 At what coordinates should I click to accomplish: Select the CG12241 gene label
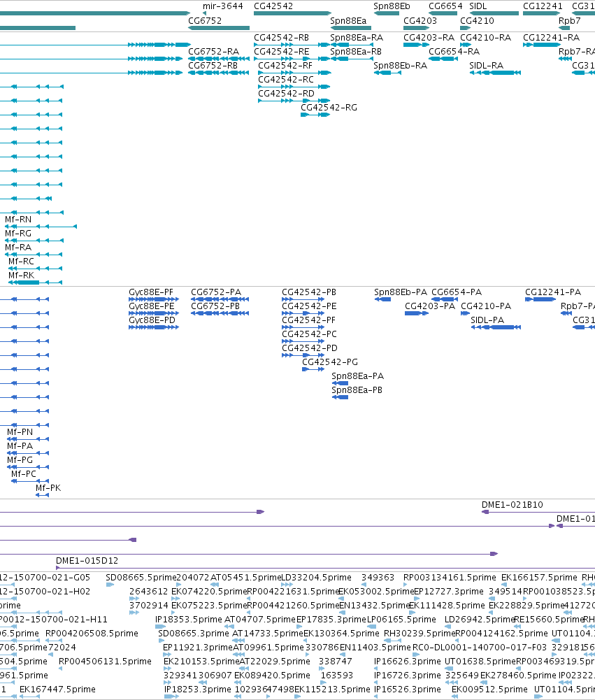pos(543,6)
